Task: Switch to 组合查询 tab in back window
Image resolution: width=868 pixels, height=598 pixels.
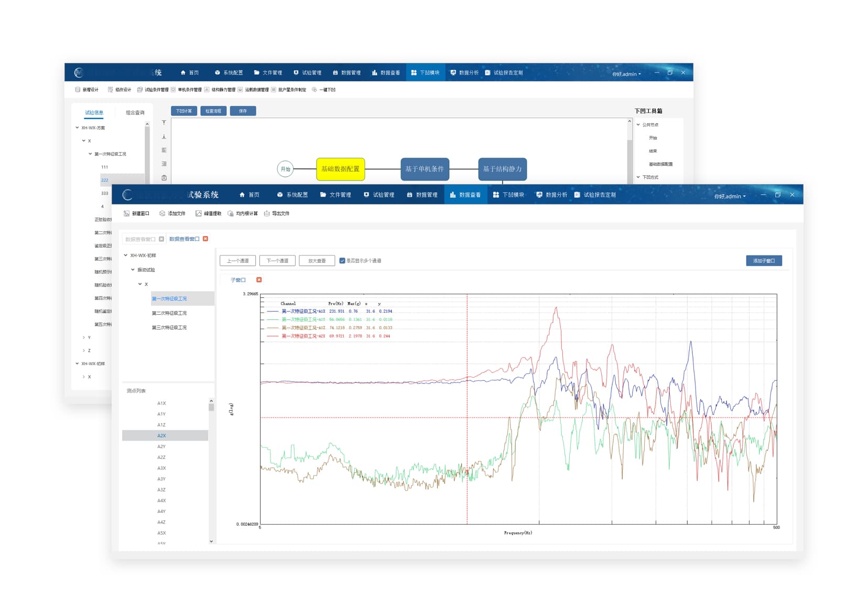Action: (135, 112)
